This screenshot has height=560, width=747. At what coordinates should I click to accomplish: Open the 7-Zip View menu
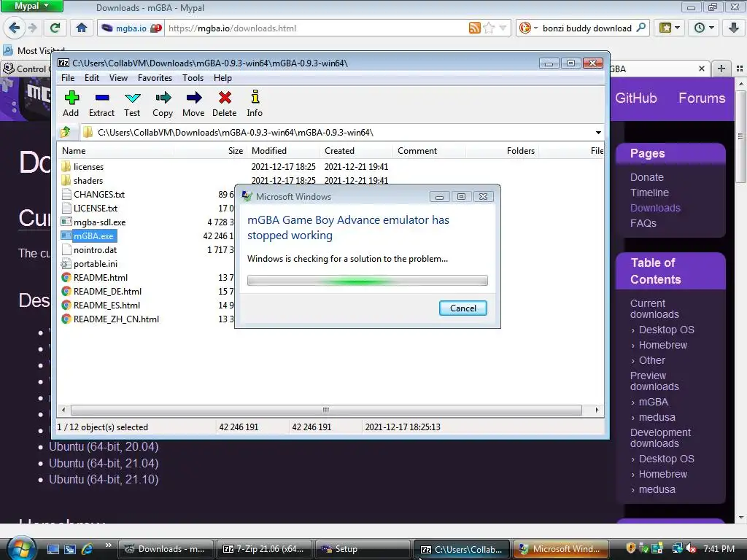pos(118,77)
